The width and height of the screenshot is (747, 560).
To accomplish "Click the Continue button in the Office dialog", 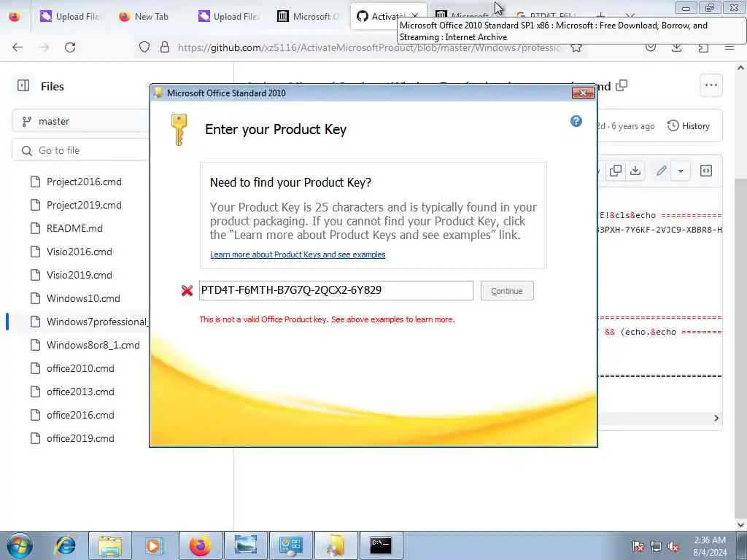I will tap(507, 291).
